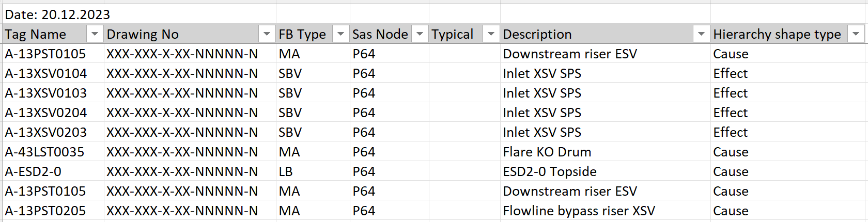Image resolution: width=868 pixels, height=222 pixels.
Task: Open the FB Type filter dropdown
Action: click(340, 34)
